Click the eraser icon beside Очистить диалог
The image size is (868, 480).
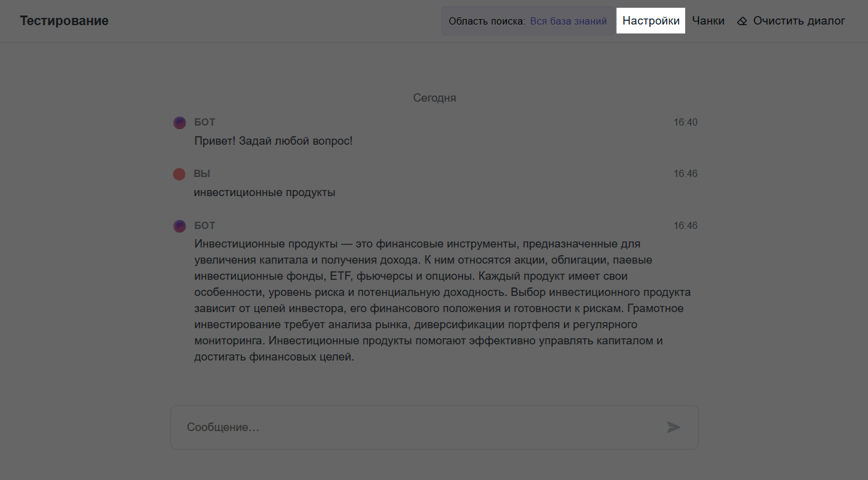(742, 22)
